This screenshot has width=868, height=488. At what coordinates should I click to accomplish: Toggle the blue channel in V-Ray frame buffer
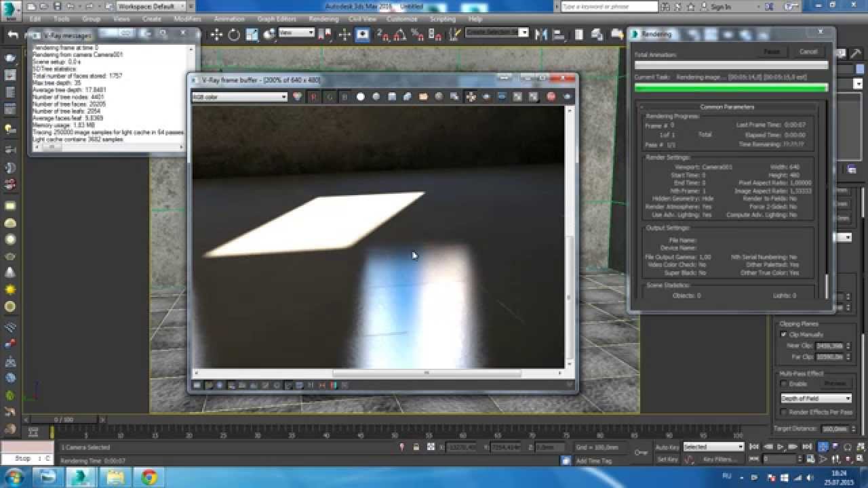(x=344, y=97)
